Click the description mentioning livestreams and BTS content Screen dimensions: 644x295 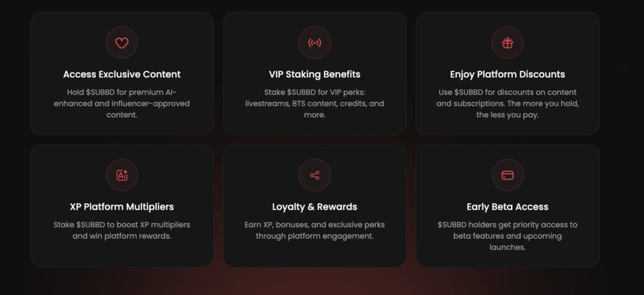click(x=314, y=104)
